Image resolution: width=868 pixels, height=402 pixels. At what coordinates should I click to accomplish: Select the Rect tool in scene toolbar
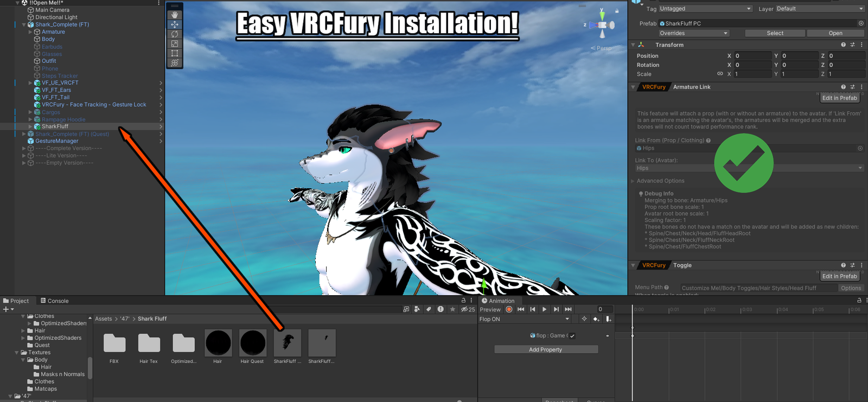(174, 54)
